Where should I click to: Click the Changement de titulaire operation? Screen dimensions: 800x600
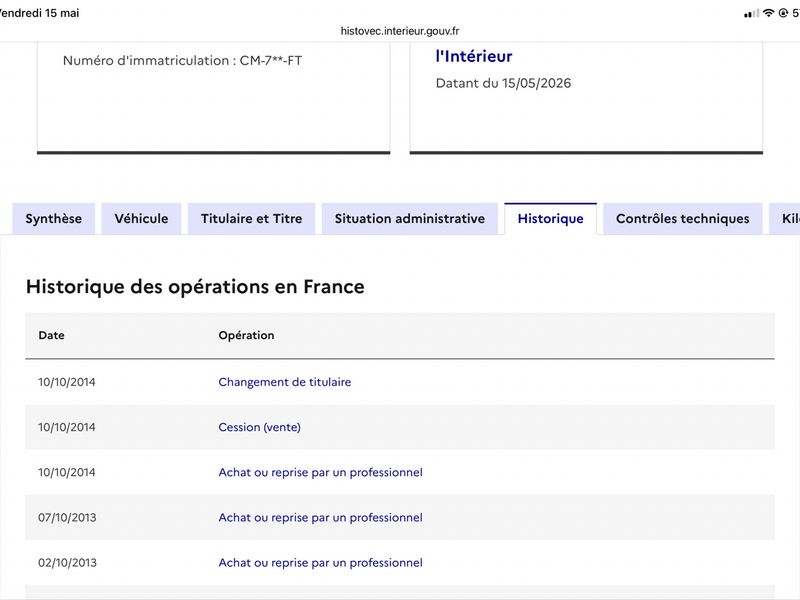click(285, 382)
